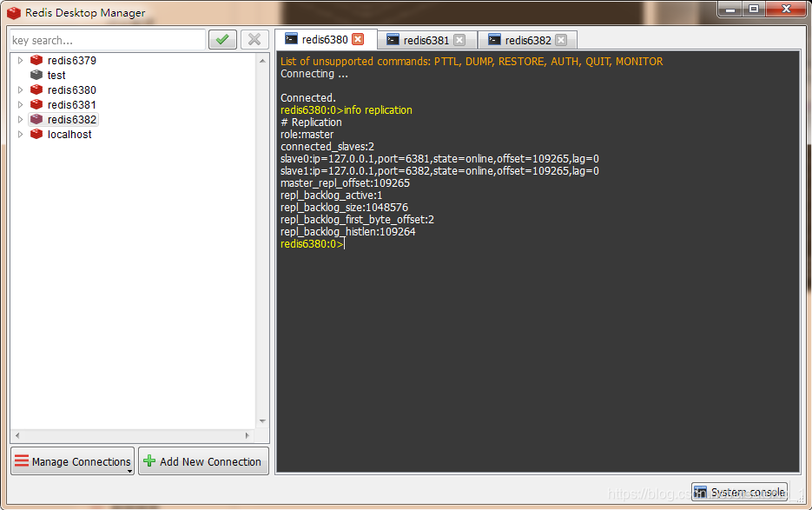812x510 pixels.
Task: Close the redis6381 console tab
Action: pyautogui.click(x=459, y=40)
